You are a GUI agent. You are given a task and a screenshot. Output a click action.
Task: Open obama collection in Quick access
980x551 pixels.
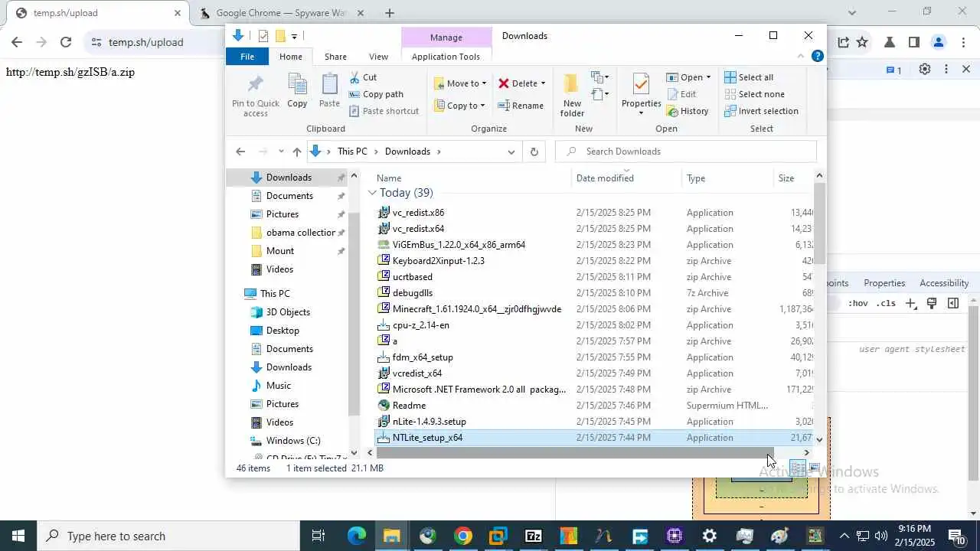coord(292,233)
